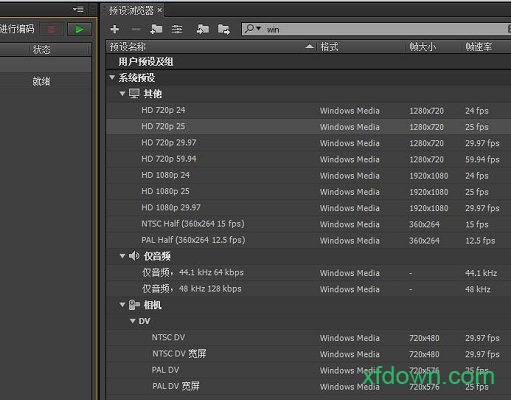Collapse the DV subgroup

pos(133,321)
